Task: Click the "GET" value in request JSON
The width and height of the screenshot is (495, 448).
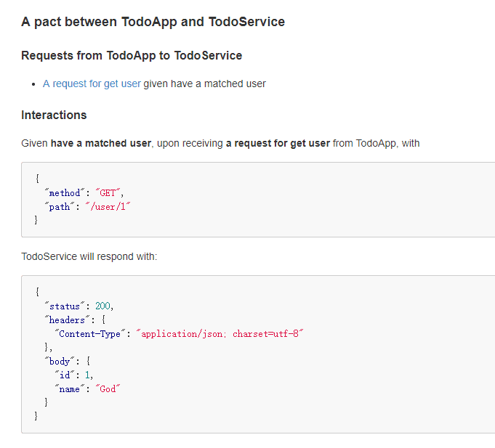Action: 112,192
